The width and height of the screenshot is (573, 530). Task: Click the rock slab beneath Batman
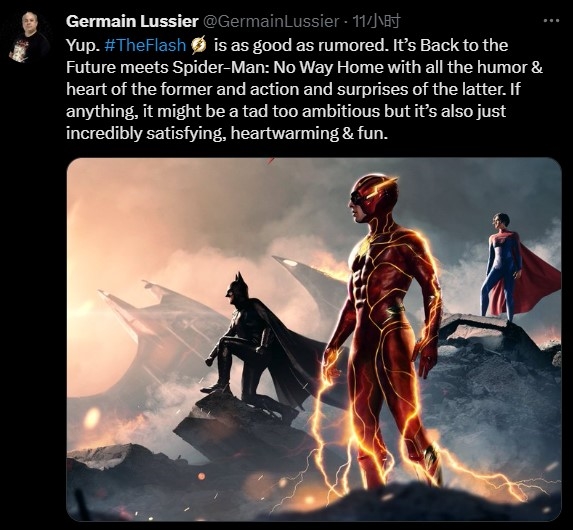pos(238,424)
